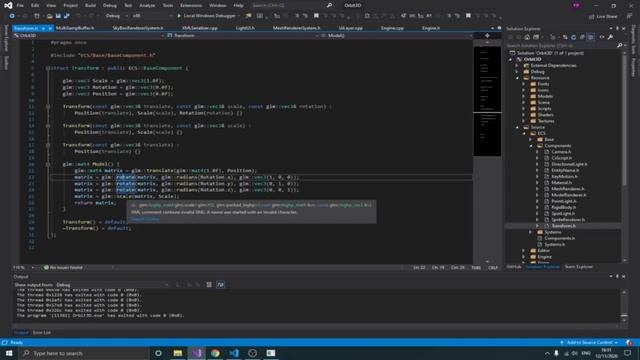640x360 pixels.
Task: Select Transform.h in Solution Explorer
Action: click(563, 226)
